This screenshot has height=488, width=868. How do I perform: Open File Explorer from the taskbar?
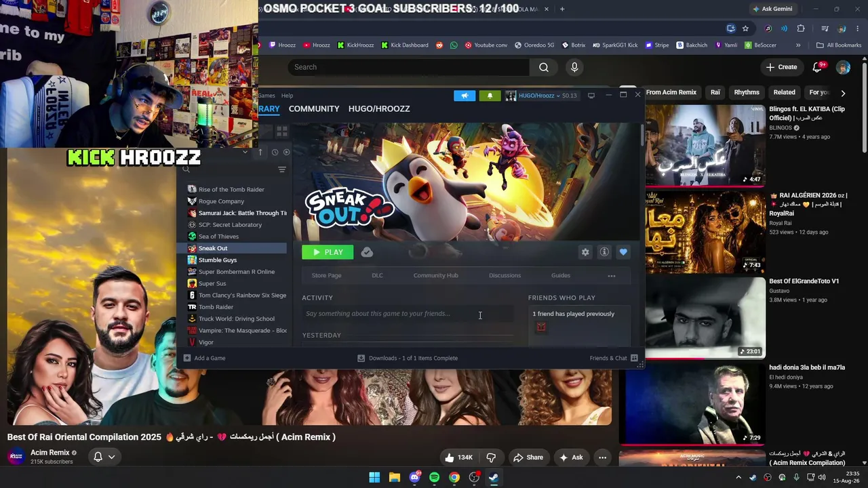[x=395, y=477]
